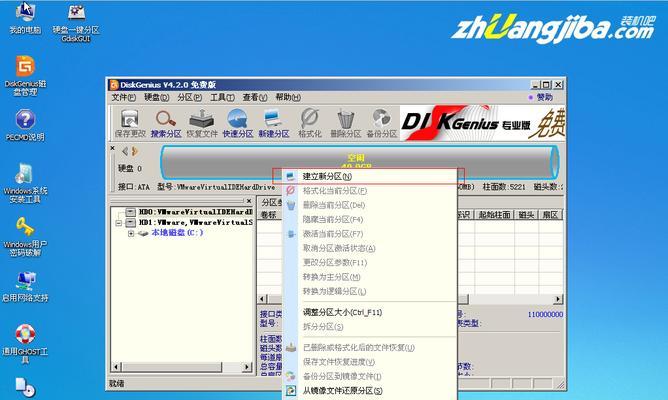
Task: Choose 调整分区大小(Ctrl_F11) from context menu
Action: pyautogui.click(x=370, y=312)
